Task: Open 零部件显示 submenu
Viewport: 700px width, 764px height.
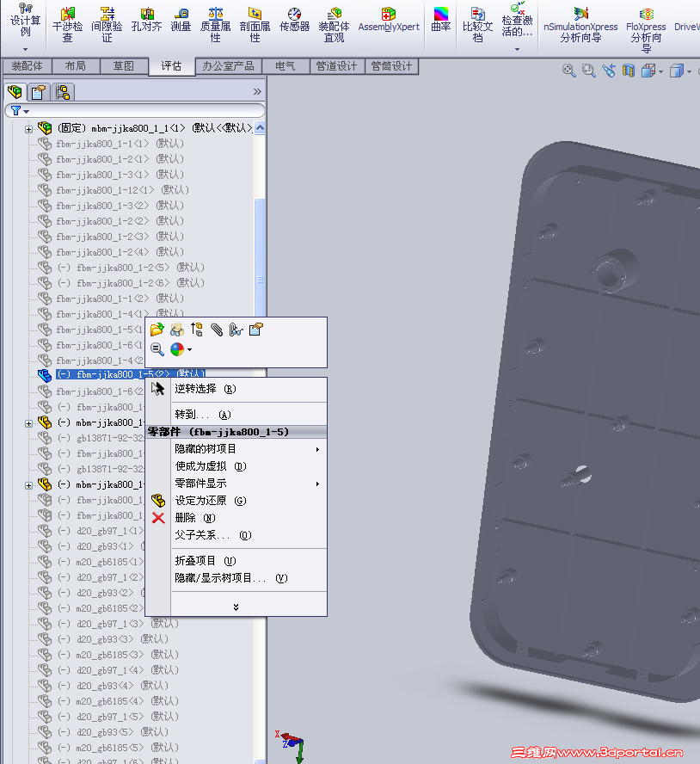Action: [236, 484]
